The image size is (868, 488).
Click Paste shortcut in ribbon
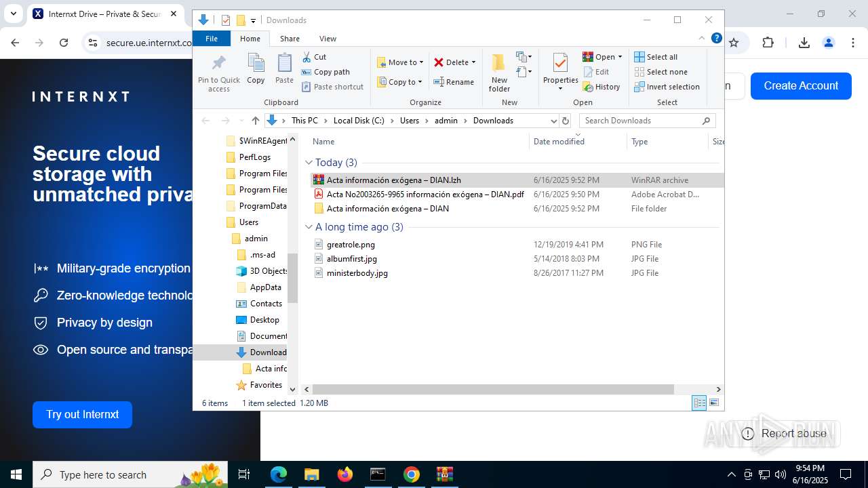(332, 87)
